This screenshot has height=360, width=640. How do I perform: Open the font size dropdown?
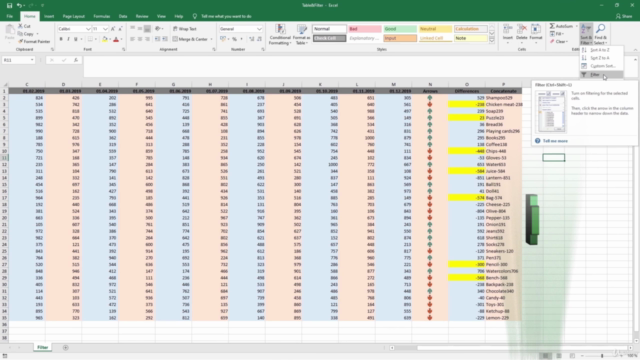click(x=105, y=29)
